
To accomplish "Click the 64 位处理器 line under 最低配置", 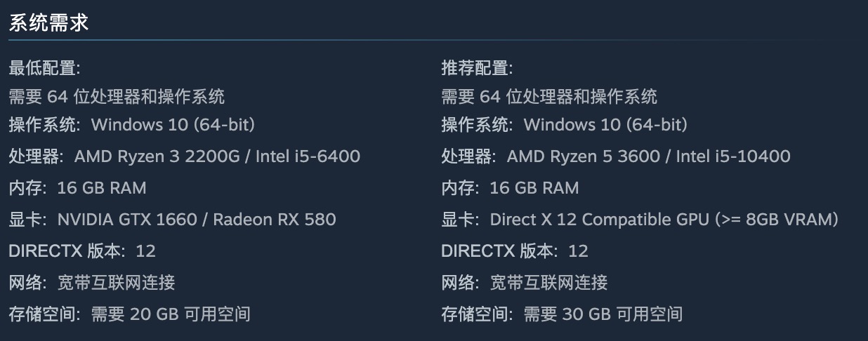I will pos(117,96).
